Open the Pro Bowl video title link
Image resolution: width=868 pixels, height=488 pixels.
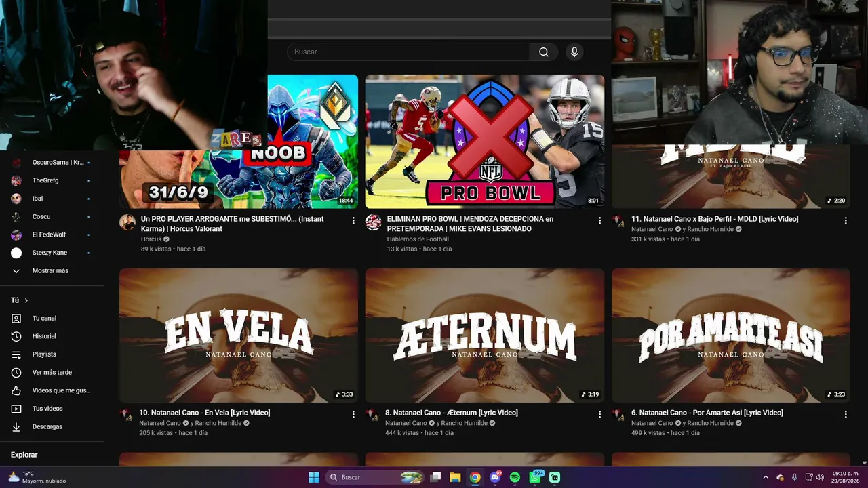tap(471, 224)
